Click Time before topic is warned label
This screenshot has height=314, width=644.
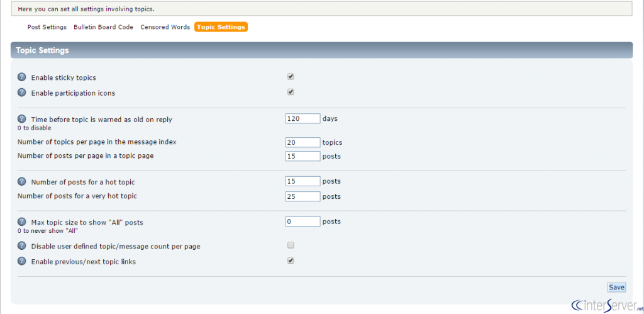pyautogui.click(x=101, y=120)
